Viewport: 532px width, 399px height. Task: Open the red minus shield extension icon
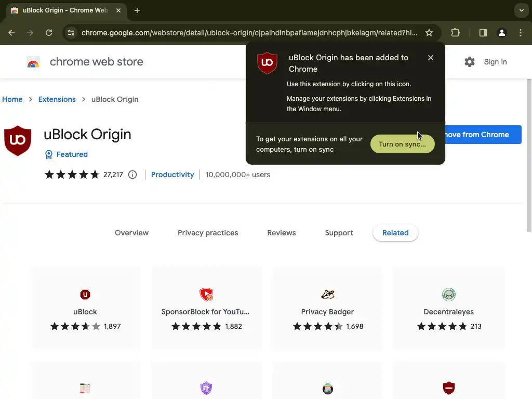(x=448, y=388)
